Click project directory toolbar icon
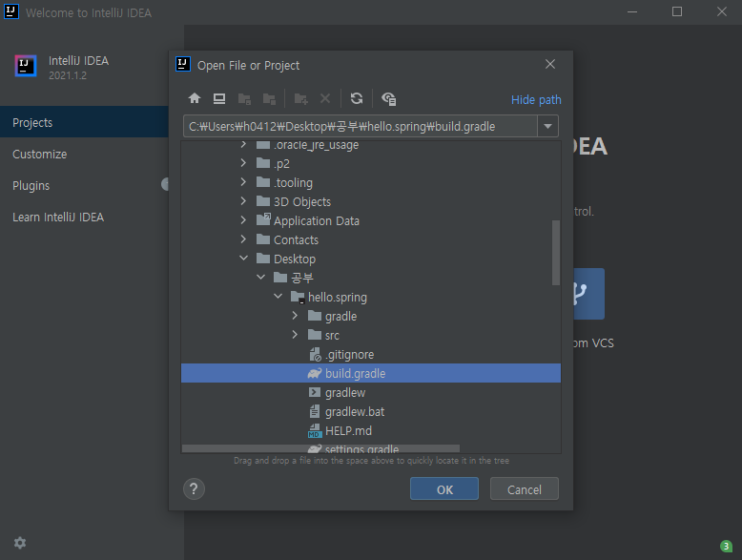Screen dimensions: 742x560 click(x=244, y=98)
